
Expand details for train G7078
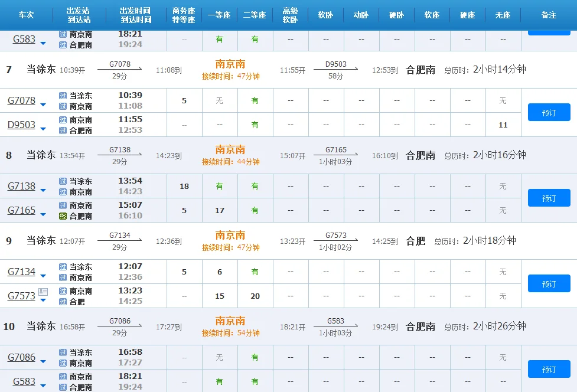22,100
